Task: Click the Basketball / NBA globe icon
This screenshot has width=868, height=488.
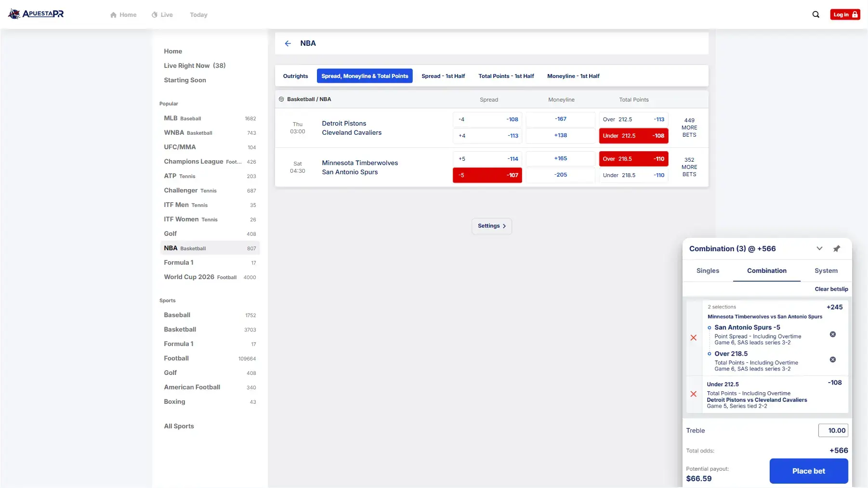Action: [281, 99]
